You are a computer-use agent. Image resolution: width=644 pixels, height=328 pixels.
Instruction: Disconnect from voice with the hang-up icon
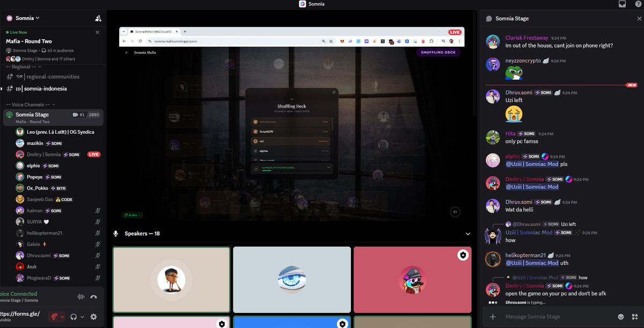94,297
